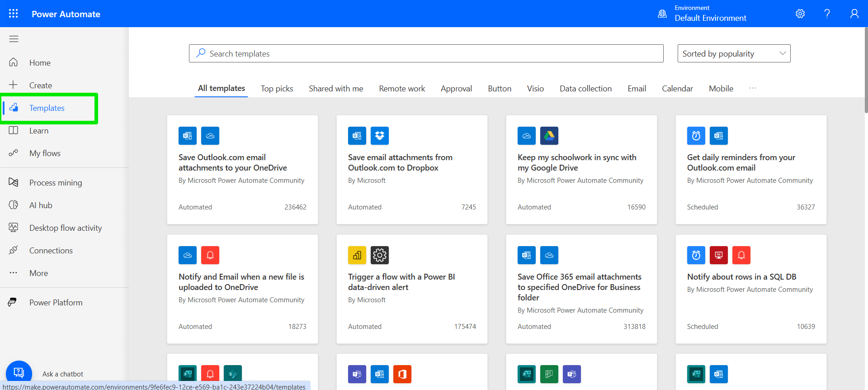Click the Learn book icon
This screenshot has width=868, height=390.
tap(14, 130)
